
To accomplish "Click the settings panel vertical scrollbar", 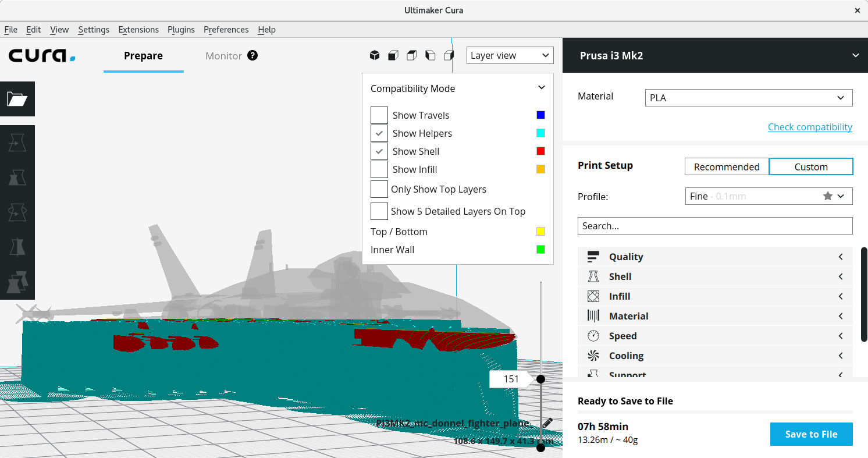I will [x=865, y=294].
